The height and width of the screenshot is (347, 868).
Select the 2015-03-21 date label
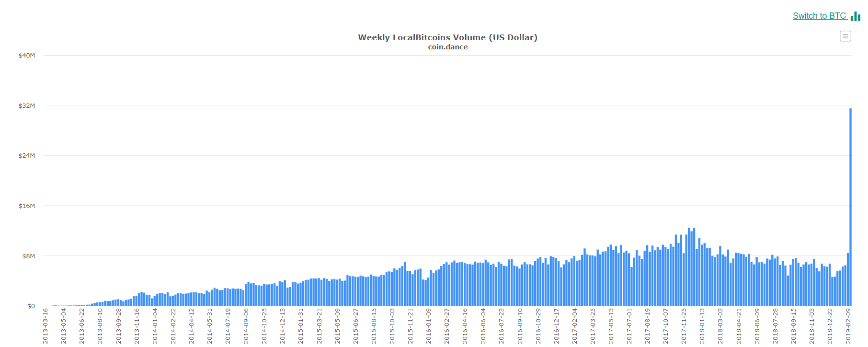coord(320,326)
